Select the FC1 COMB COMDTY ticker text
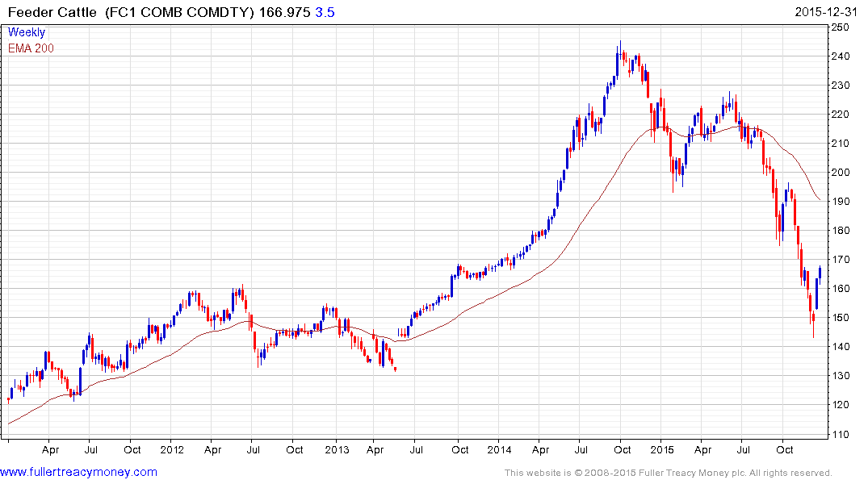The width and height of the screenshot is (868, 484). click(x=179, y=12)
